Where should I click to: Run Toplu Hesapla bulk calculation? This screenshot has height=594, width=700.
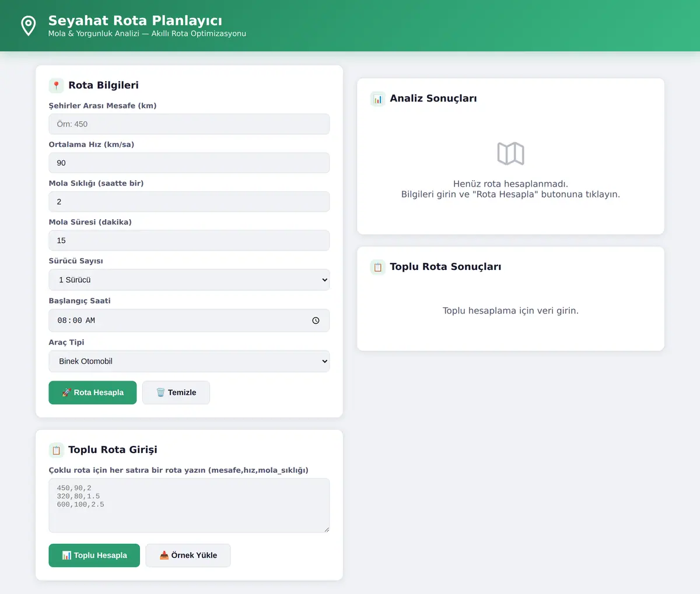(94, 556)
